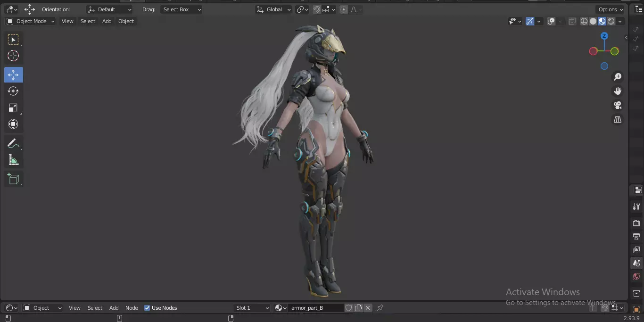Open the viewport View menu

(x=67, y=21)
